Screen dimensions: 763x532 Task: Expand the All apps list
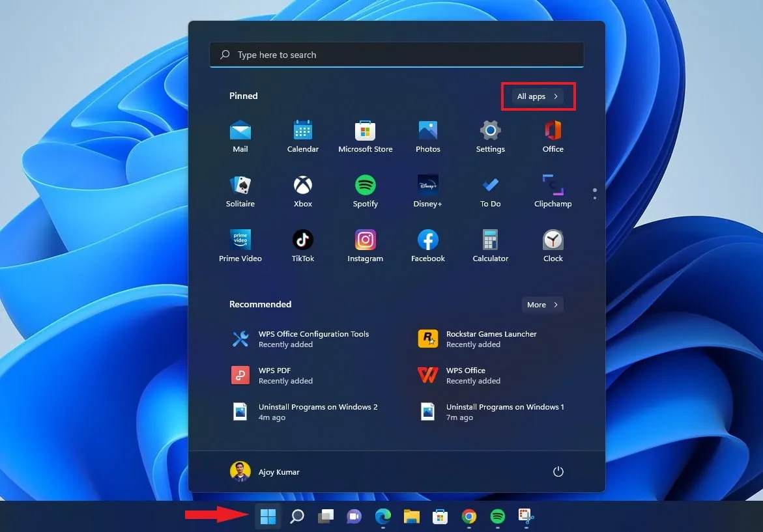(538, 96)
